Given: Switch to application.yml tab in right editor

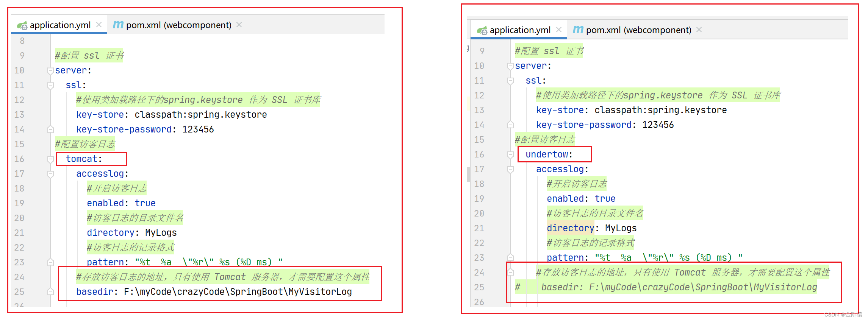Looking at the screenshot, I should point(520,30).
